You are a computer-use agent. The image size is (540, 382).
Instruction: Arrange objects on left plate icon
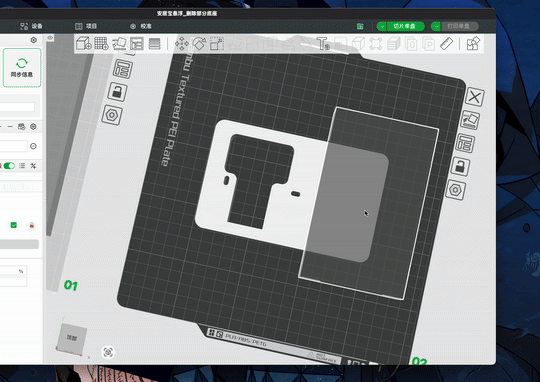tap(122, 69)
